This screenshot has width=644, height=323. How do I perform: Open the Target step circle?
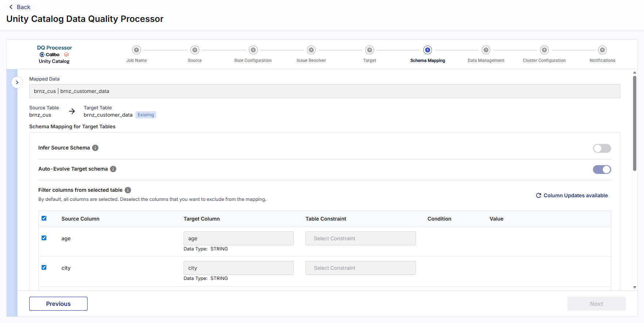(370, 50)
